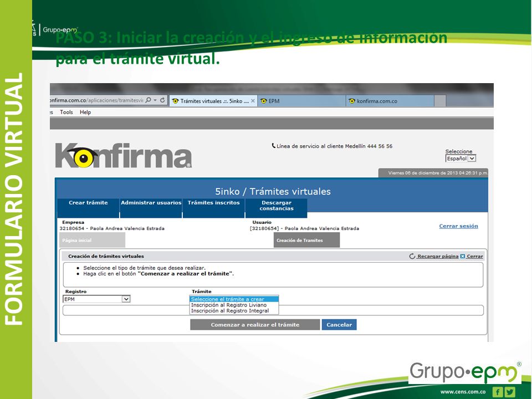Screen dimensions: 532x399
Task: Click the refresh icon in address bar
Action: tap(162, 100)
